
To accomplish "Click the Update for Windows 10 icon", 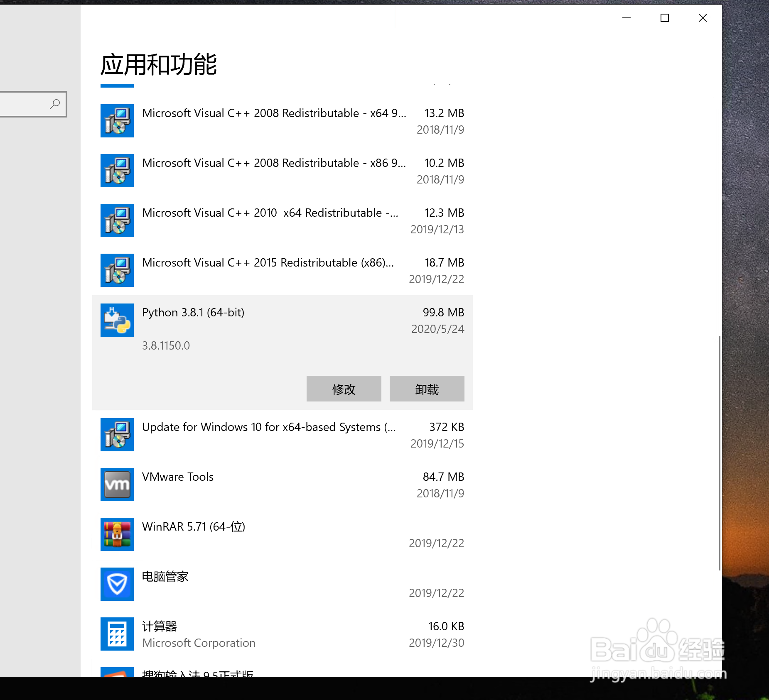I will [117, 435].
